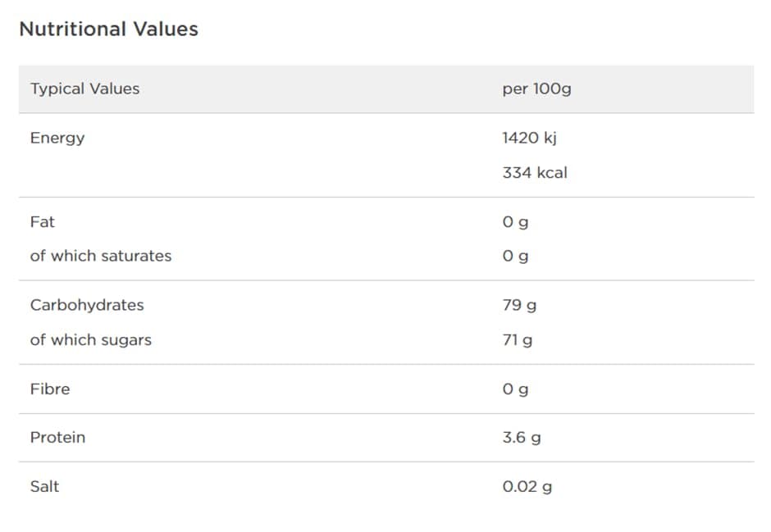Select the Energy row label
Image resolution: width=771 pixels, height=532 pixels.
(x=57, y=138)
